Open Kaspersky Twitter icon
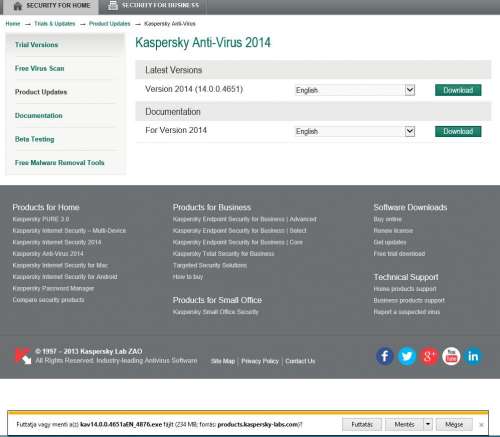The height and width of the screenshot is (437, 500). (x=407, y=356)
